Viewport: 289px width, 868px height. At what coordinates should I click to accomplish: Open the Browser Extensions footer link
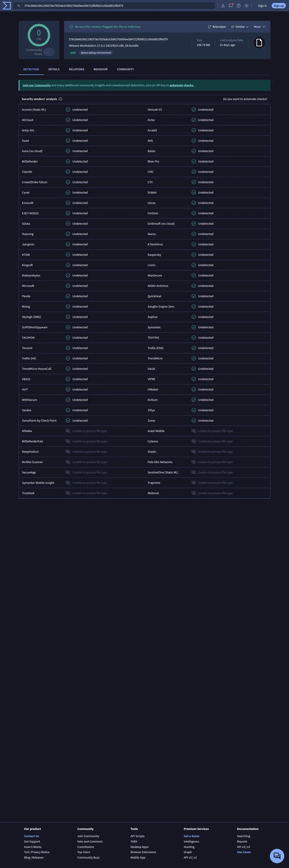[x=143, y=852]
